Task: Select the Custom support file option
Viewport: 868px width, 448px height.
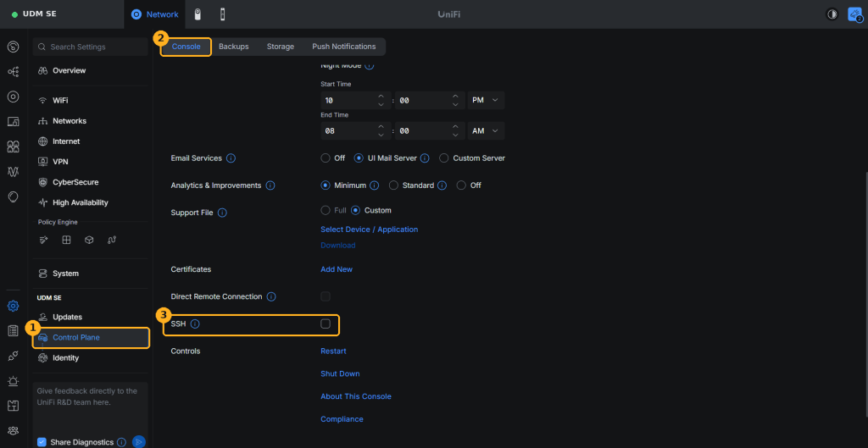Action: [355, 210]
